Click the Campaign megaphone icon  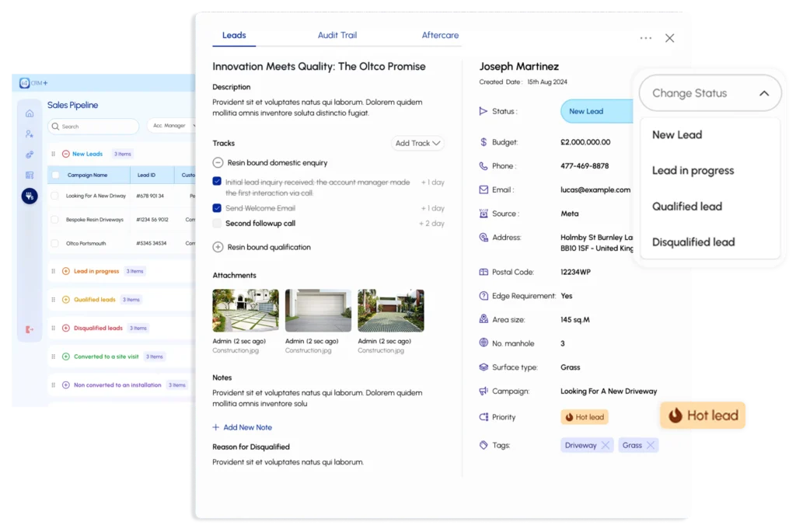[484, 391]
